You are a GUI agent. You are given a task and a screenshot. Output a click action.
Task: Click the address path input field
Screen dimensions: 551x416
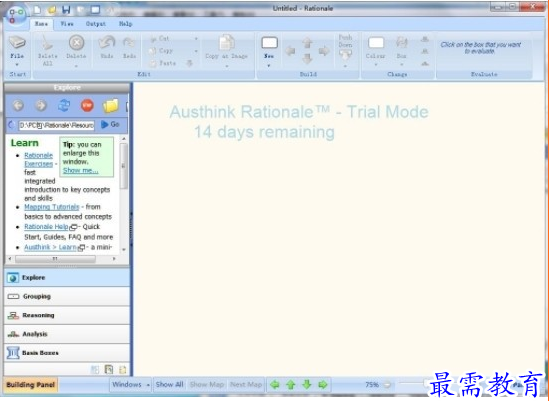click(x=57, y=125)
